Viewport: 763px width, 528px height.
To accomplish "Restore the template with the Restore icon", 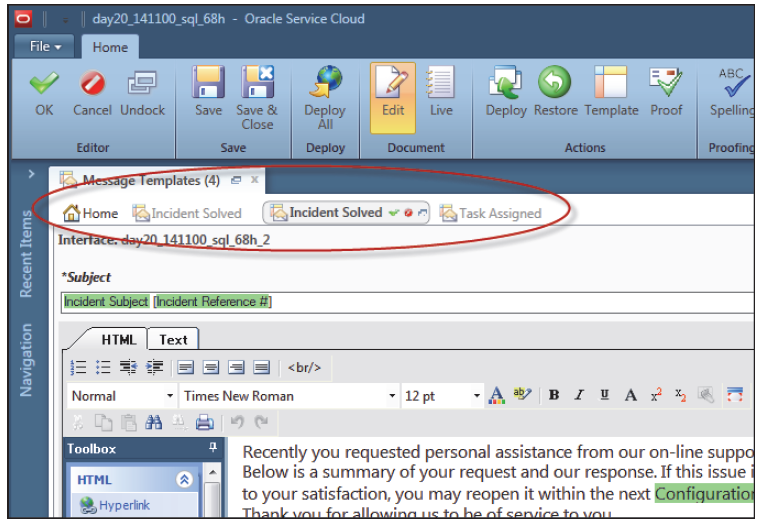I will click(x=555, y=82).
